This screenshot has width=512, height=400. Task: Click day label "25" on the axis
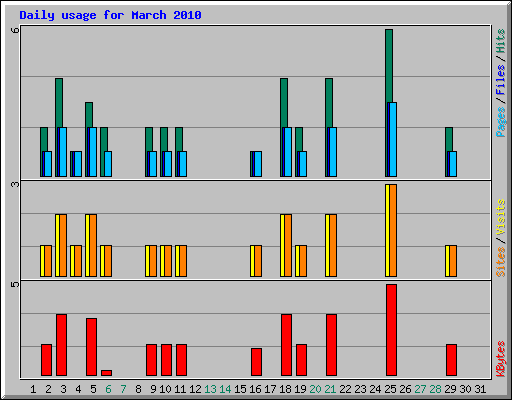click(x=390, y=389)
